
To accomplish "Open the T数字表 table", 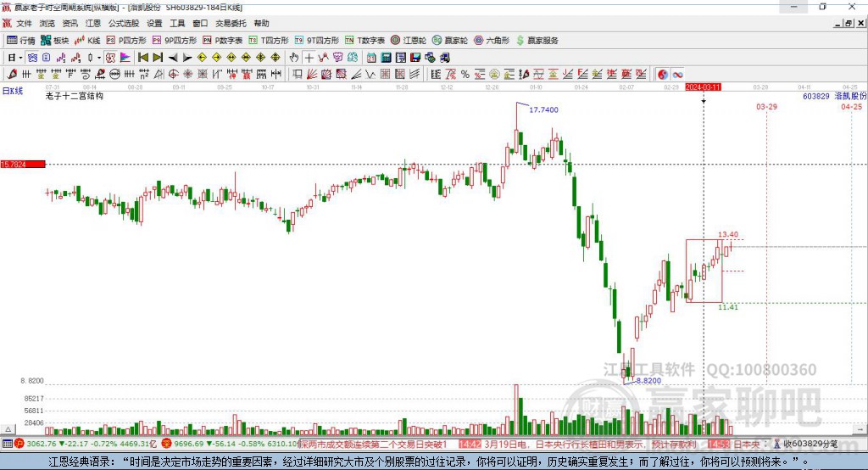I will tap(364, 41).
